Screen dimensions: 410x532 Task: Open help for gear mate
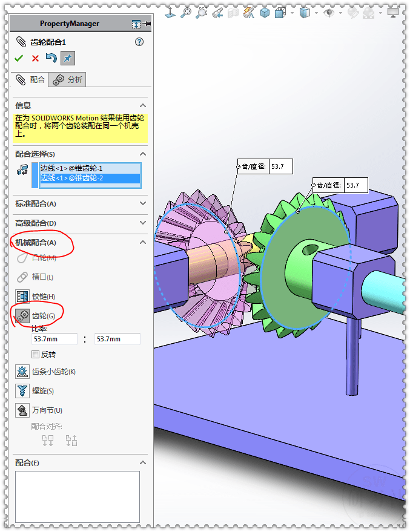click(139, 42)
